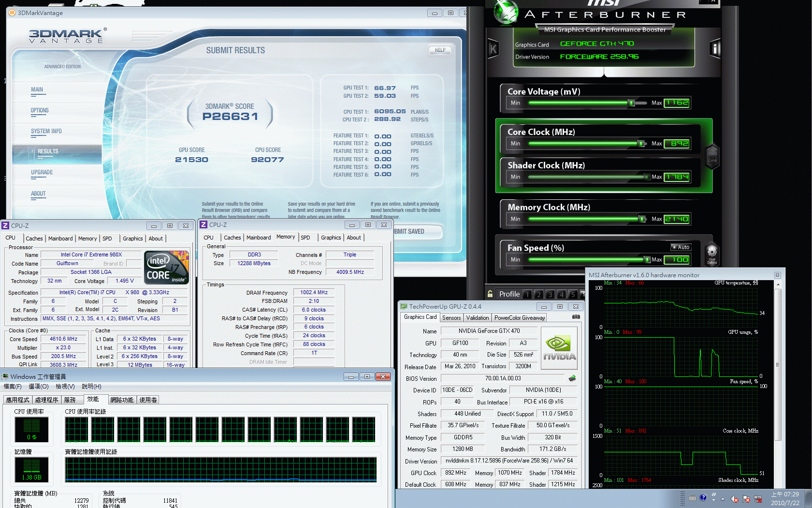
Task: Click the Fan Speed value field 100
Action: [x=677, y=259]
